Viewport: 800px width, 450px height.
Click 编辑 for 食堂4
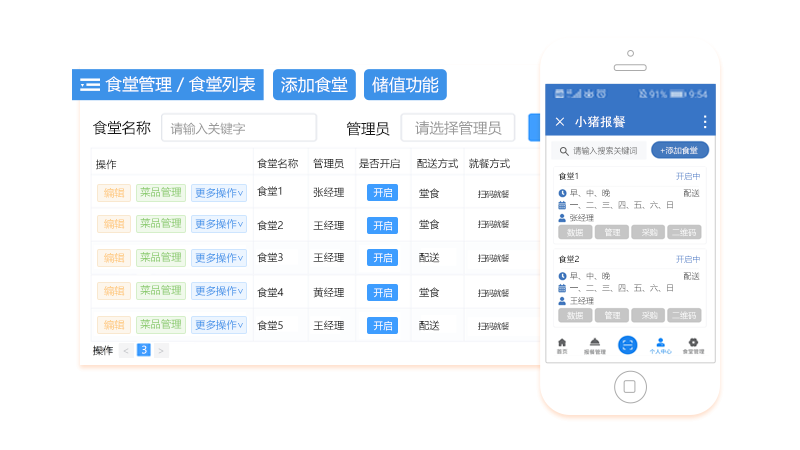pyautogui.click(x=114, y=291)
